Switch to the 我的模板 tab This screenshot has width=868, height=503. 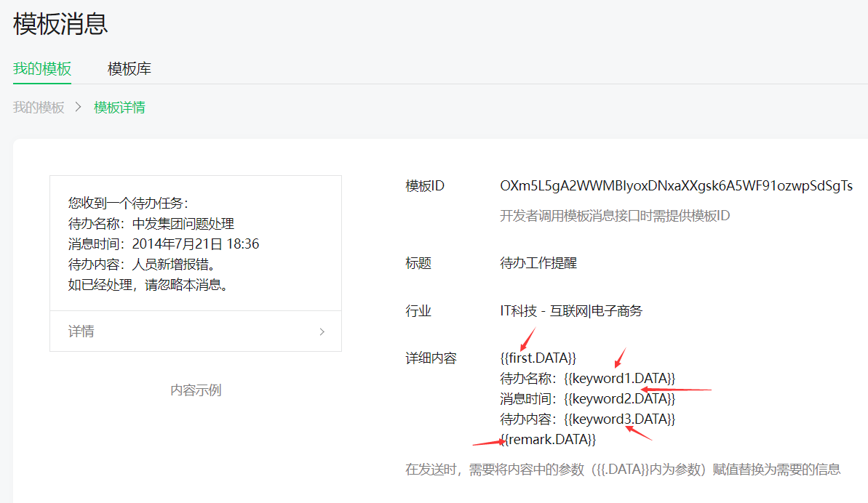tap(42, 69)
